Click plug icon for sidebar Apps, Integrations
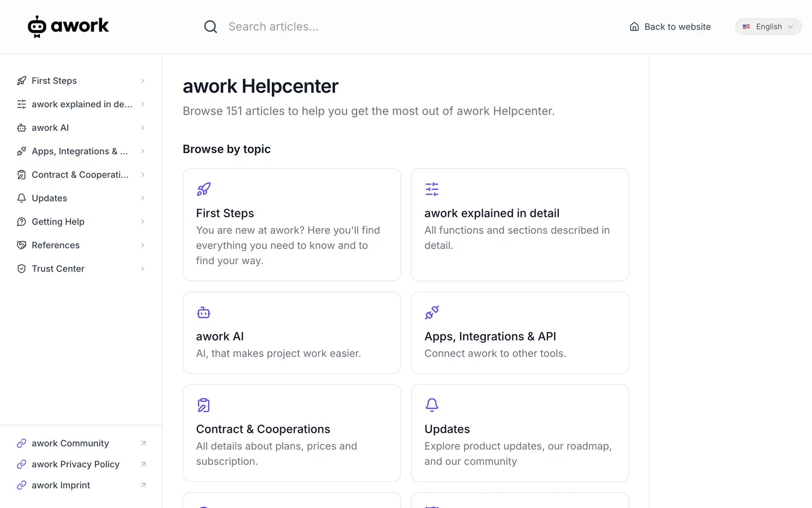 coord(21,151)
